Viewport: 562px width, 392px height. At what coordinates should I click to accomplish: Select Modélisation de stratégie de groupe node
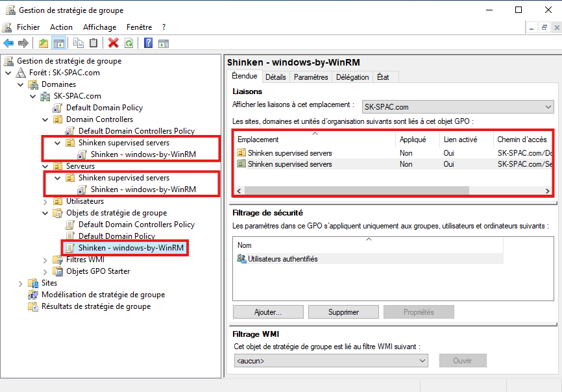(103, 295)
